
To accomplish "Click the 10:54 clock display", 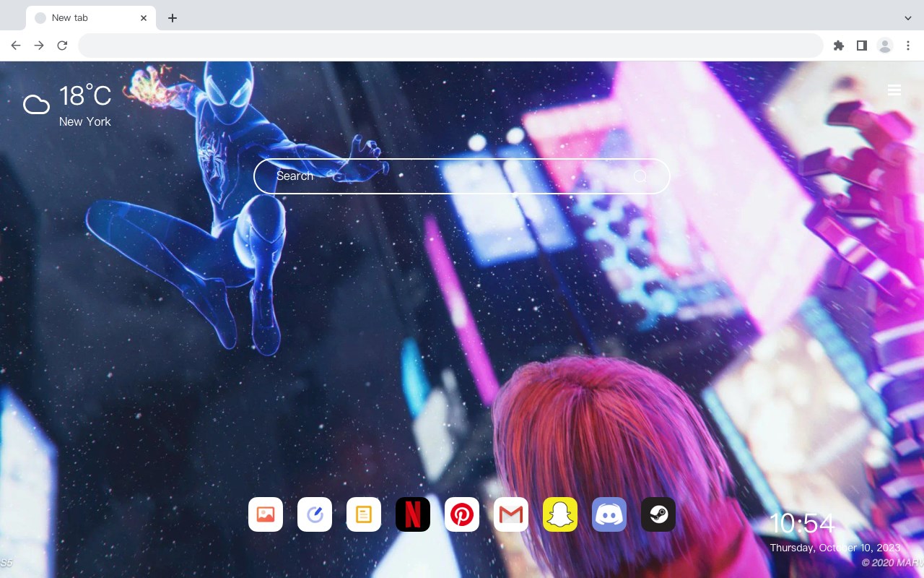I will tap(802, 523).
